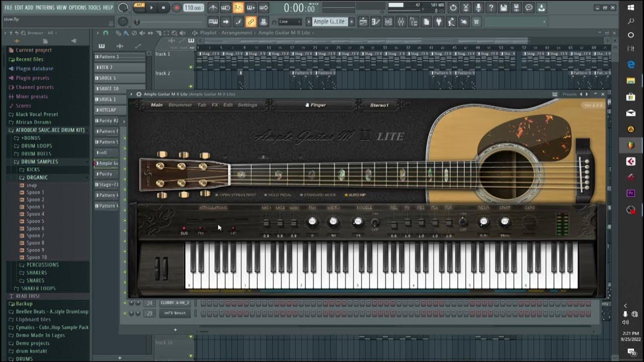Viewport: 644px width, 362px height.
Task: Open the PATTERNS menu
Action: [45, 8]
